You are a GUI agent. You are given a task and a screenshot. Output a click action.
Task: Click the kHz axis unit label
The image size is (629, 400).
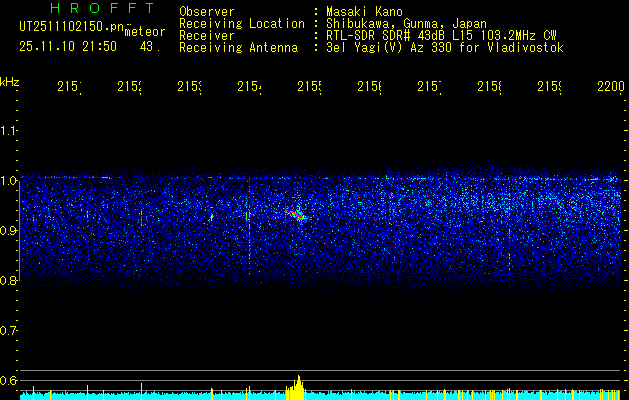(x=10, y=82)
